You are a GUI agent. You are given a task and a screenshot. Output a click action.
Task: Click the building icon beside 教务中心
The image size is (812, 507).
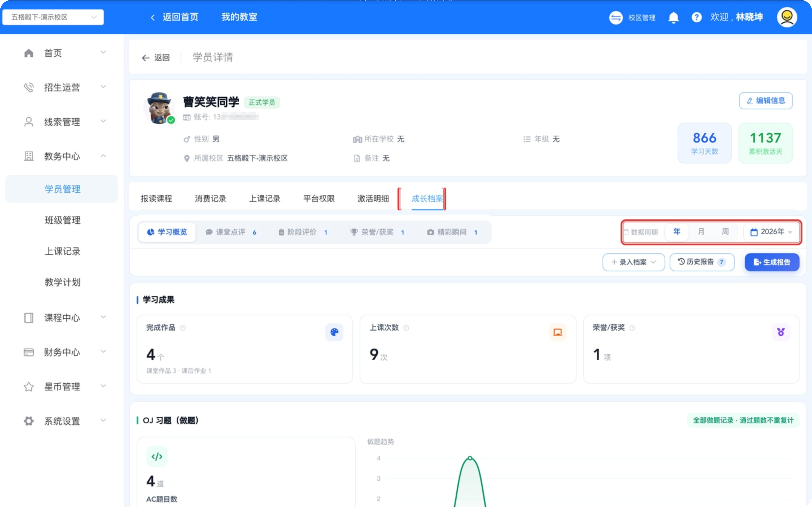[x=29, y=156]
